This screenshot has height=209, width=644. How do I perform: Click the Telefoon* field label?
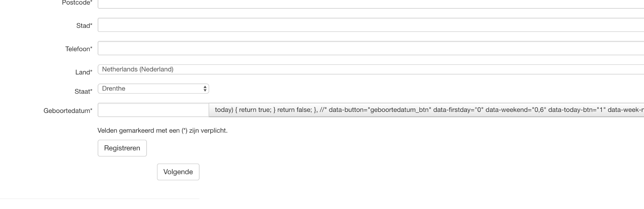point(78,49)
